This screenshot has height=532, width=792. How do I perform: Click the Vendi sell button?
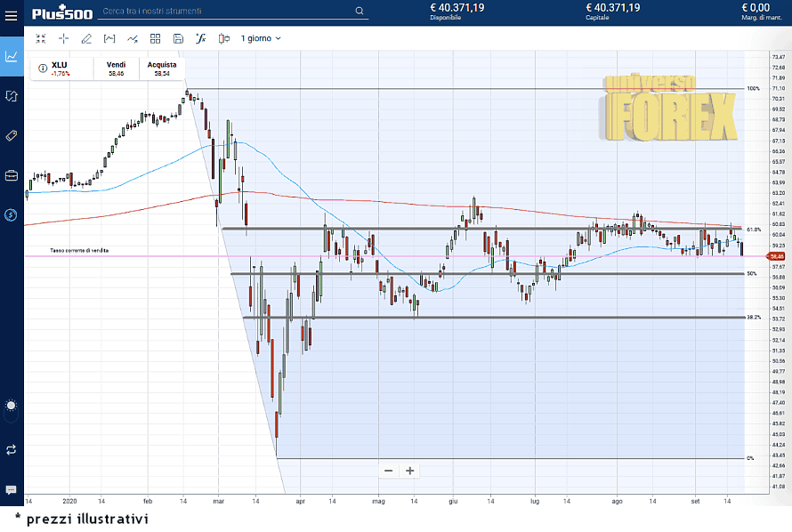[116, 69]
